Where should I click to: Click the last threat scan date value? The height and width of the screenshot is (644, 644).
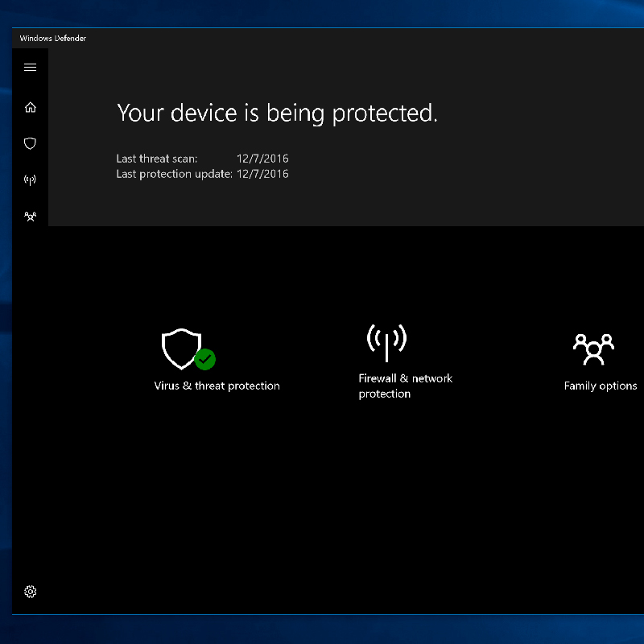click(262, 159)
